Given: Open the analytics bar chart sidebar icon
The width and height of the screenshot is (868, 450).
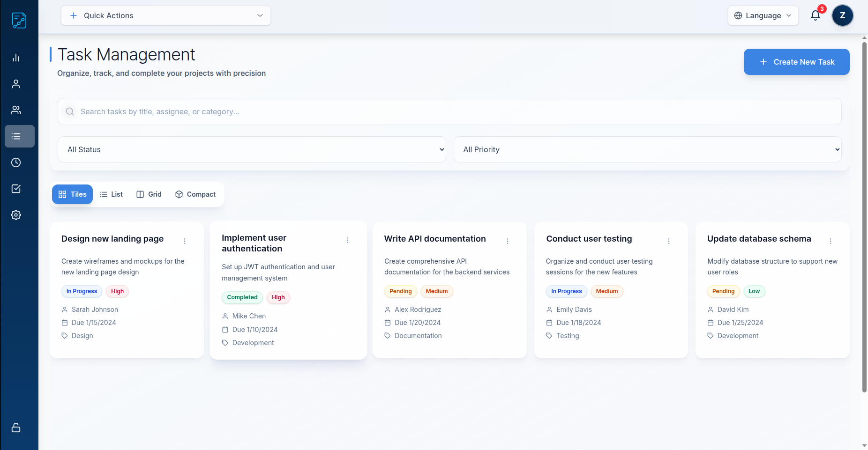Looking at the screenshot, I should pyautogui.click(x=16, y=58).
